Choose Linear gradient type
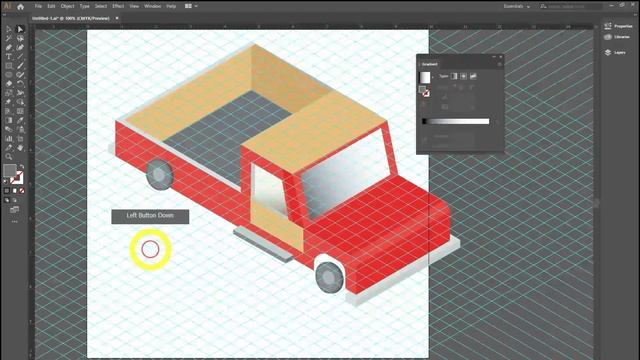The height and width of the screenshot is (360, 640). pos(454,76)
